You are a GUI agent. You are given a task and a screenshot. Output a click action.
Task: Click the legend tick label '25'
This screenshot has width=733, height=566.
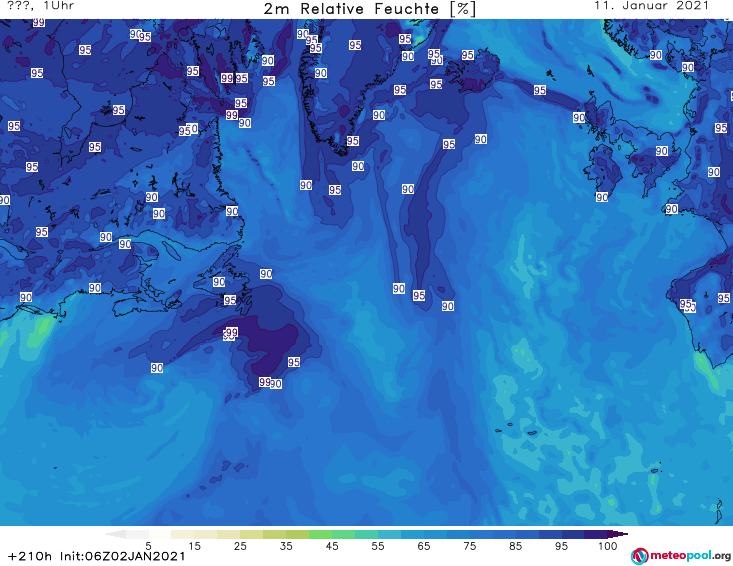240,546
